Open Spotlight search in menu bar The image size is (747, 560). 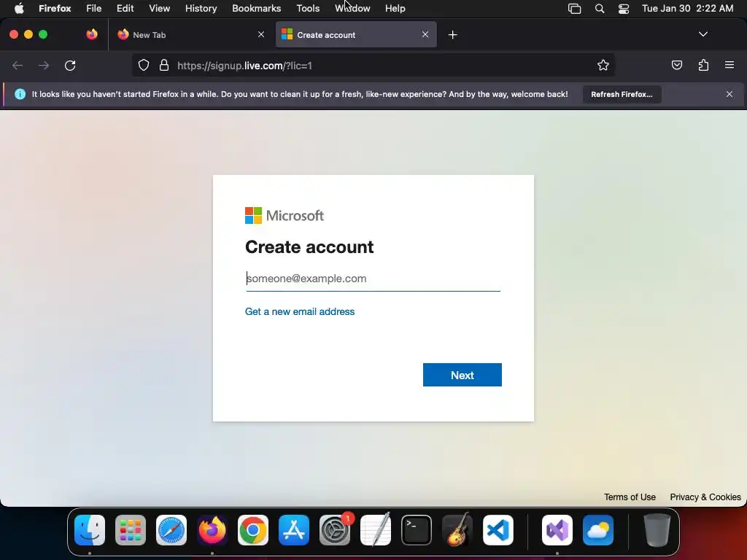[600, 9]
